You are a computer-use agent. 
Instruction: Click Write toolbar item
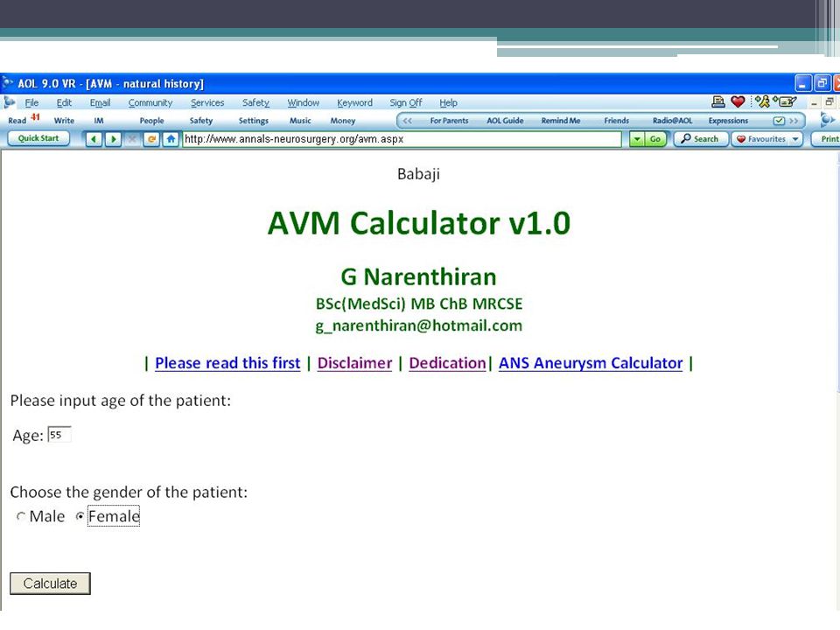pos(64,121)
